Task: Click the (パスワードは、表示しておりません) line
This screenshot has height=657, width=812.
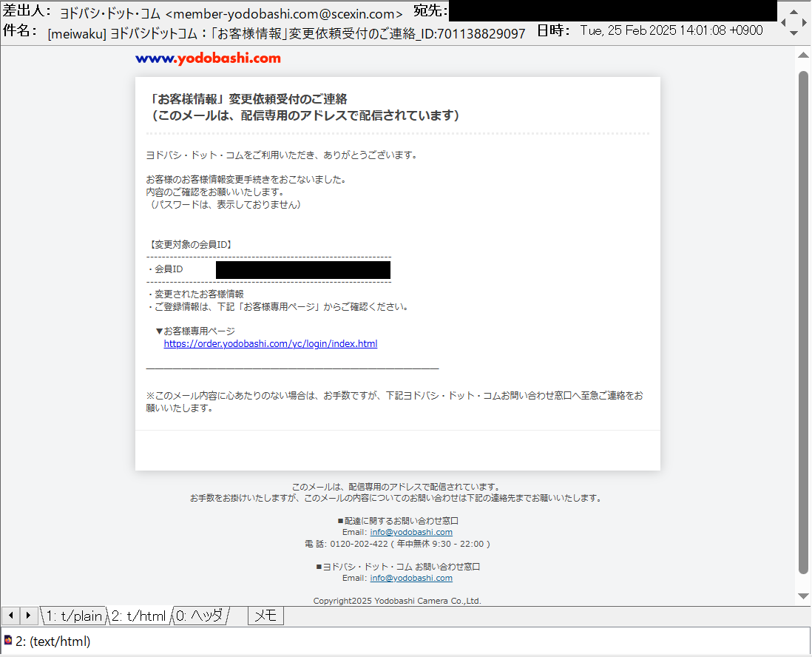Action: pyautogui.click(x=224, y=205)
